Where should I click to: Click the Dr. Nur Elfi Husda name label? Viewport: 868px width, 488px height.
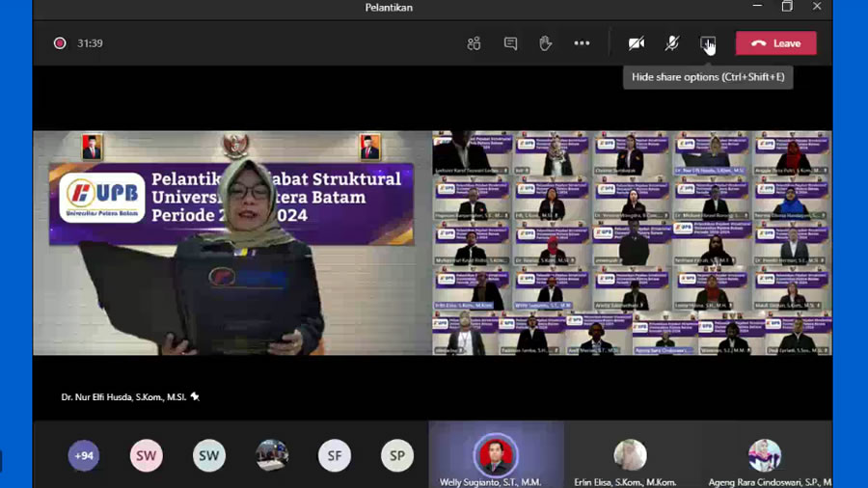[123, 396]
